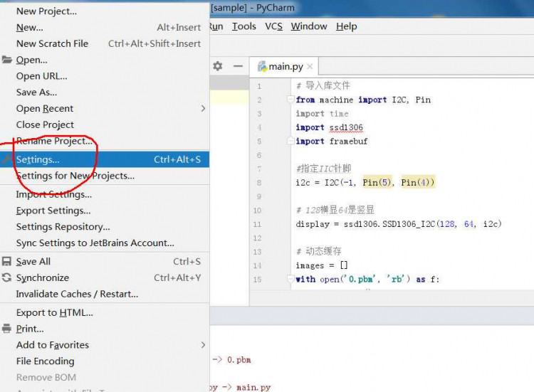Click 'import time' on line 3
Viewport: 534px width, 392px height.
(322, 114)
